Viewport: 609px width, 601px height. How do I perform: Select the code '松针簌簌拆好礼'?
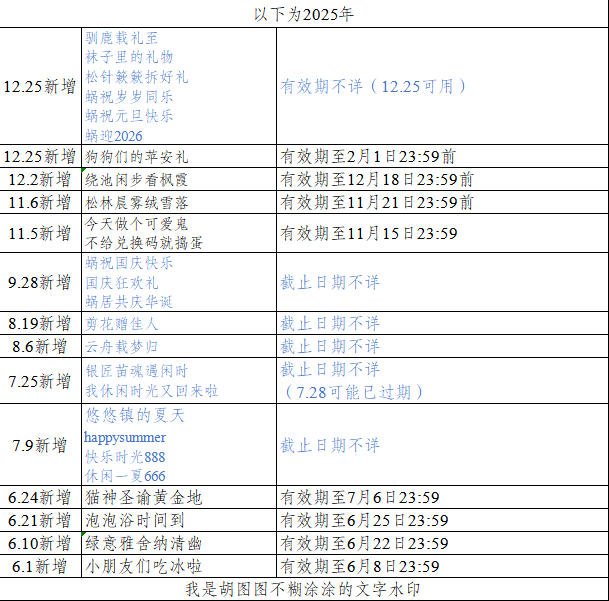137,77
